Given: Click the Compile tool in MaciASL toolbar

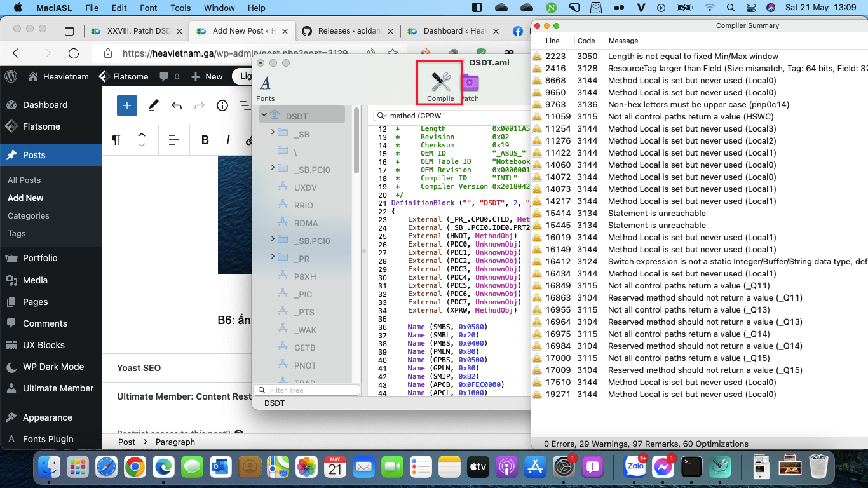Looking at the screenshot, I should 440,83.
